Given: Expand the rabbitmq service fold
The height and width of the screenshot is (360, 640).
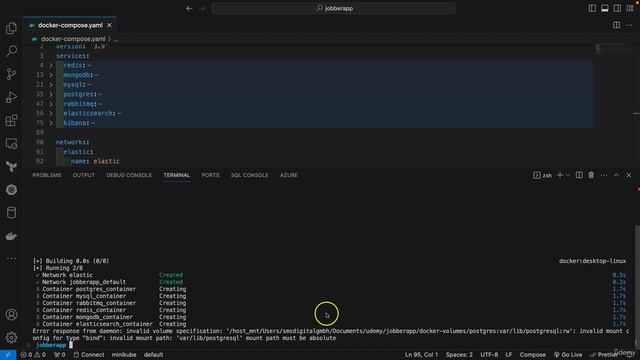Looking at the screenshot, I should click(x=51, y=104).
